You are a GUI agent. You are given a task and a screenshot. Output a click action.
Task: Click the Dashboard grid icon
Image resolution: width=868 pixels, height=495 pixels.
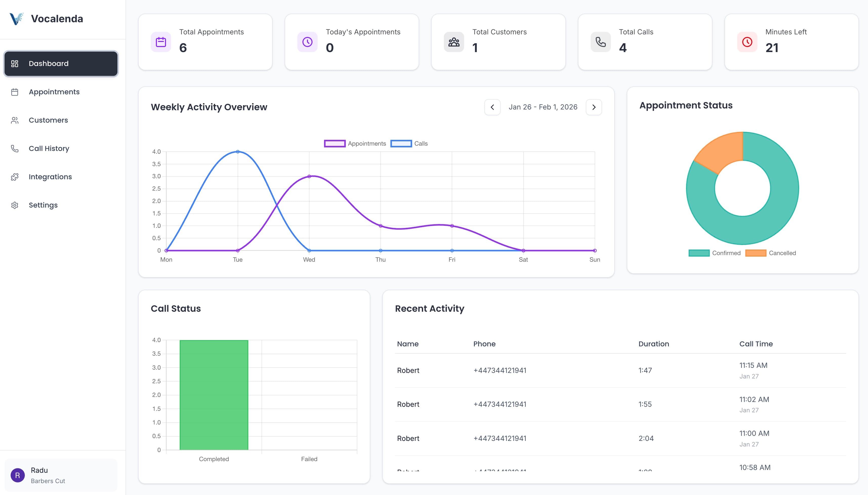(15, 63)
